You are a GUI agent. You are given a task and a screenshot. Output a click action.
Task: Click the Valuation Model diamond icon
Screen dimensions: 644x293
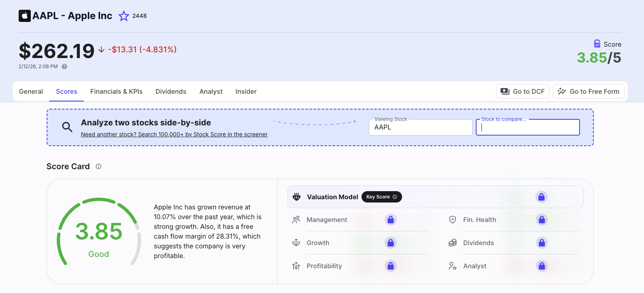[297, 197]
